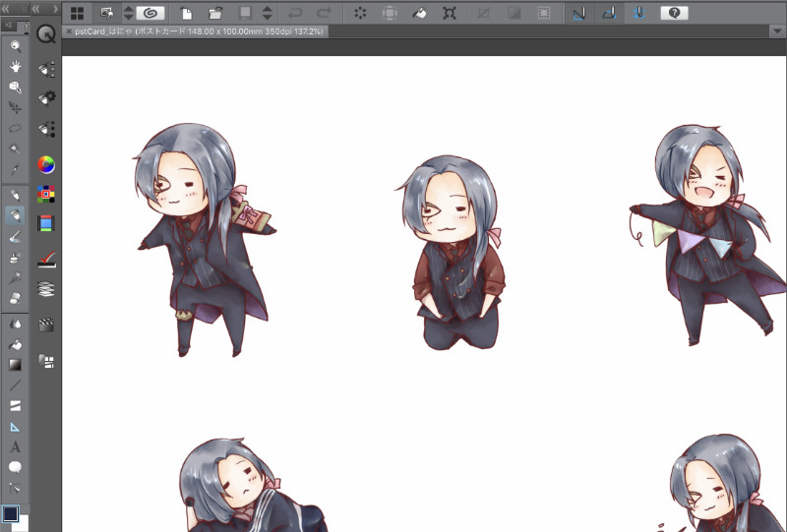Viewport: 787px width, 532px height.
Task: Select the Lasso selection tool
Action: (x=16, y=128)
